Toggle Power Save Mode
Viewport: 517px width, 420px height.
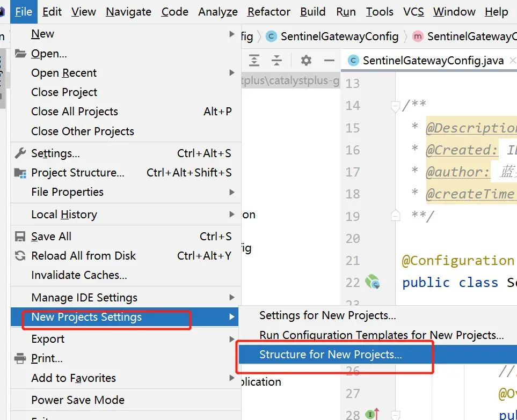tap(78, 400)
